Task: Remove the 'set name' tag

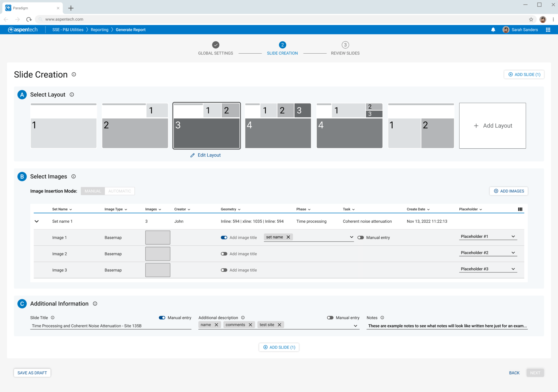Action: point(288,237)
